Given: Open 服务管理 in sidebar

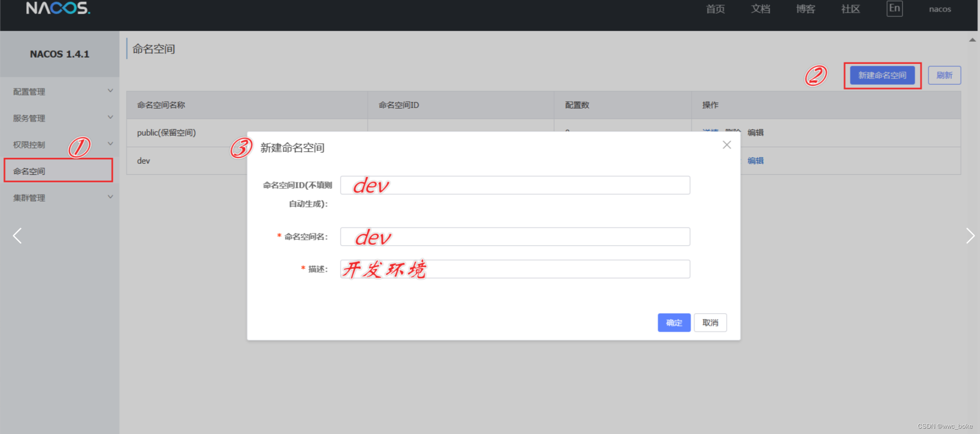Looking at the screenshot, I should pos(29,118).
